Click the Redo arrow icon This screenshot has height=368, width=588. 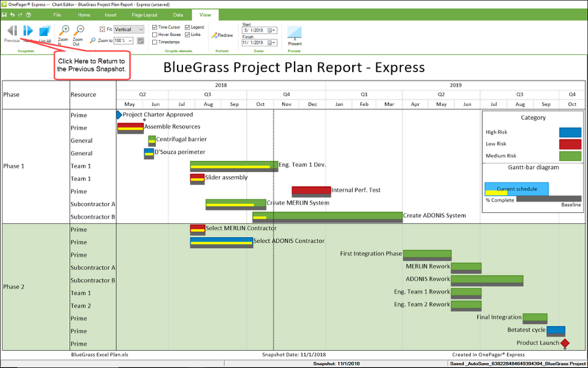pyautogui.click(x=21, y=15)
